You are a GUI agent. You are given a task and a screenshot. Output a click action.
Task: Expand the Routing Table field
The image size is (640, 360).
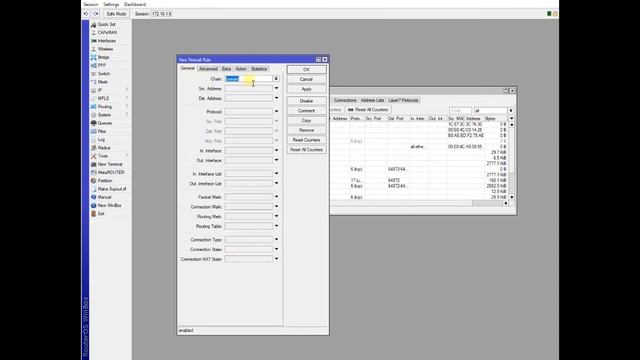[x=276, y=226]
